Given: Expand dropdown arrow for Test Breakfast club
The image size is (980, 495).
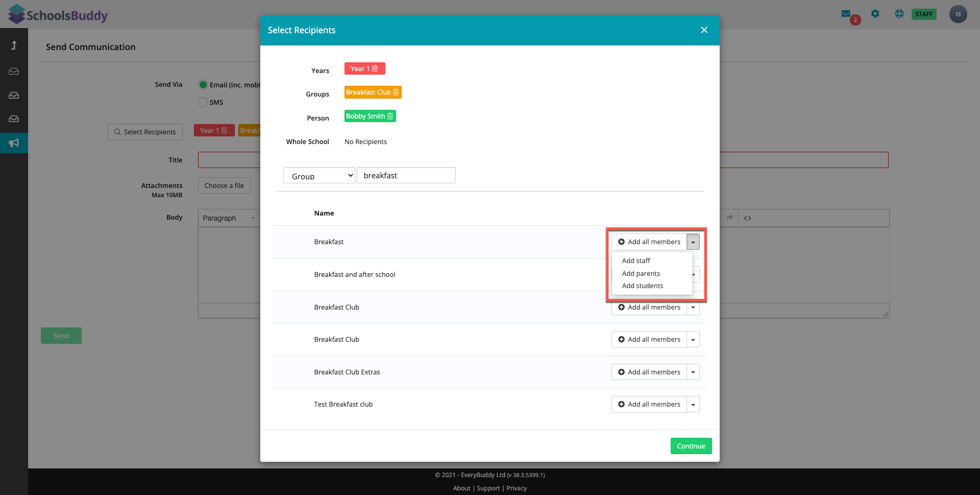Looking at the screenshot, I should point(693,405).
